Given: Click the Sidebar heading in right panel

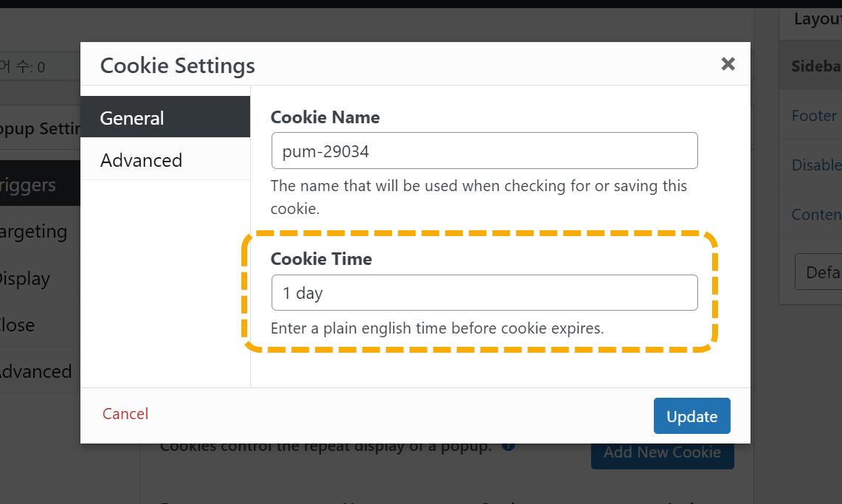Looking at the screenshot, I should click(x=816, y=66).
